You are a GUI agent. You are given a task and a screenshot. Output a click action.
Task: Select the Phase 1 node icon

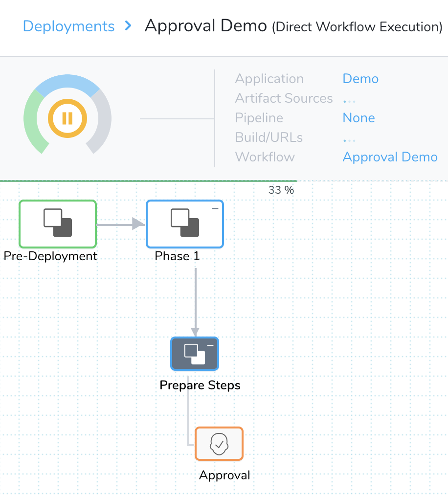point(185,224)
